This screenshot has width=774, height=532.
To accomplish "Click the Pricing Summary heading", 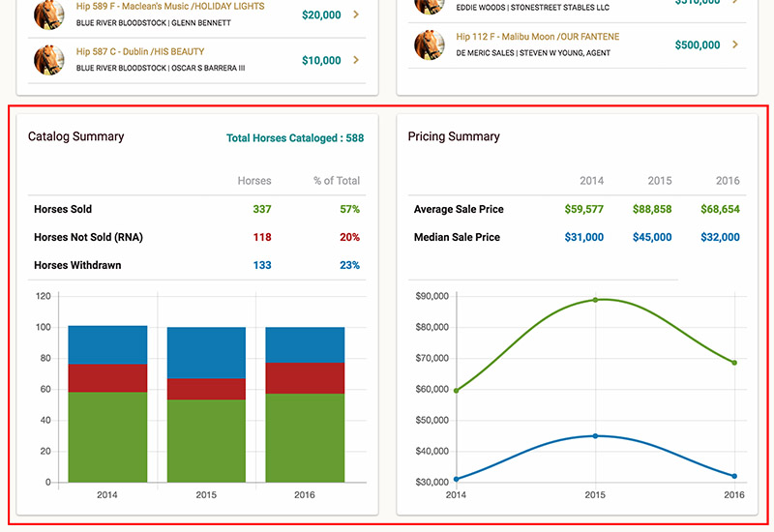I will (454, 136).
